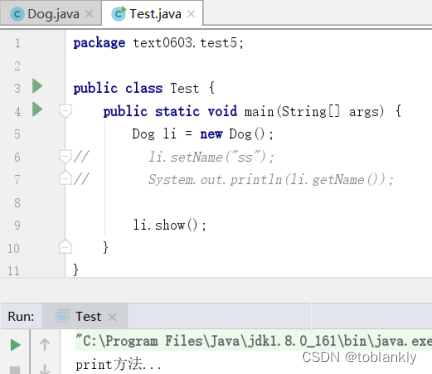
Task: Open the Test run configuration tab
Action: click(x=85, y=316)
